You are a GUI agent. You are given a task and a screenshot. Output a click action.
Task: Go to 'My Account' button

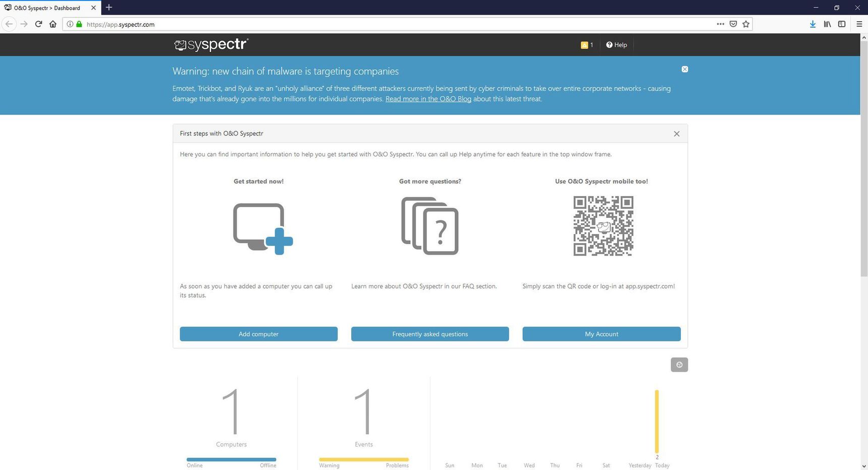(602, 334)
